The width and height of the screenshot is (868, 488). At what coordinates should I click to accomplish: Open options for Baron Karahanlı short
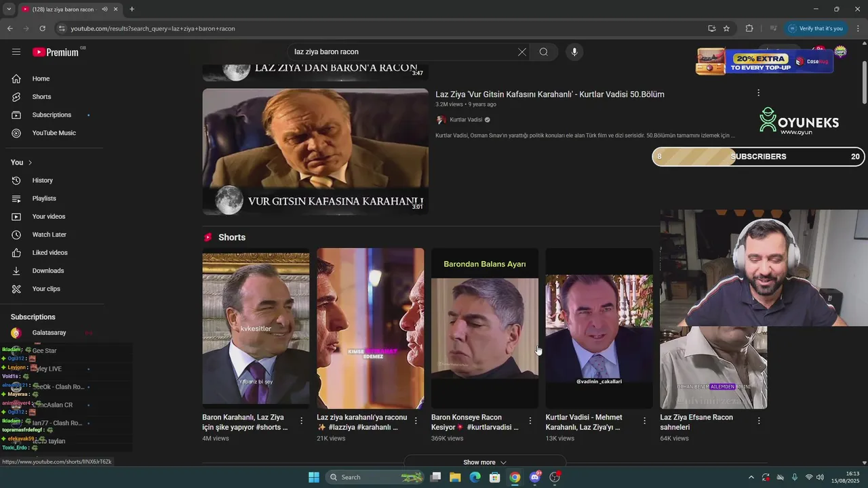point(302,421)
